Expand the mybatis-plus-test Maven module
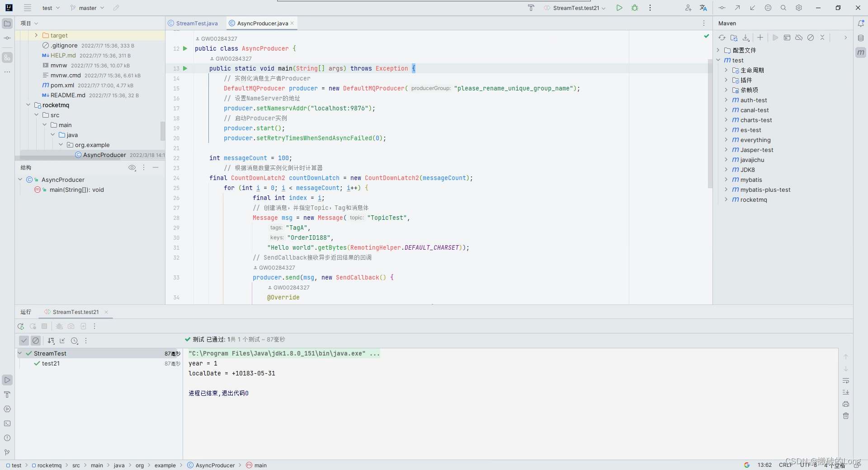The height and width of the screenshot is (470, 868). tap(726, 190)
